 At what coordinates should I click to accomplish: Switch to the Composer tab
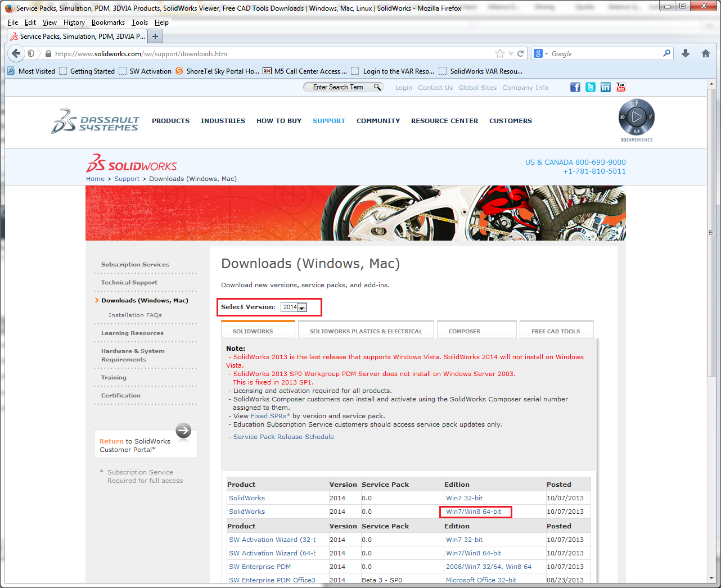click(x=477, y=330)
